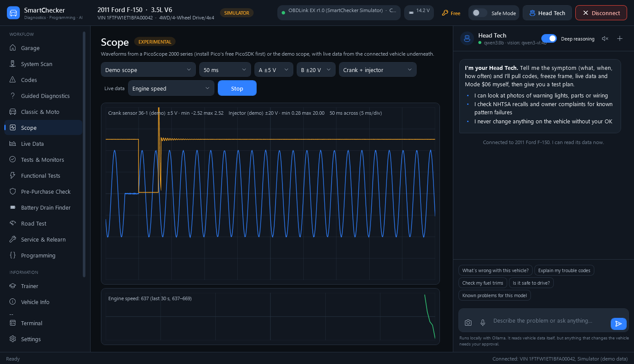Viewport: 634px width, 364px height.
Task: Open the 50 ms timebase dropdown
Action: tap(225, 69)
